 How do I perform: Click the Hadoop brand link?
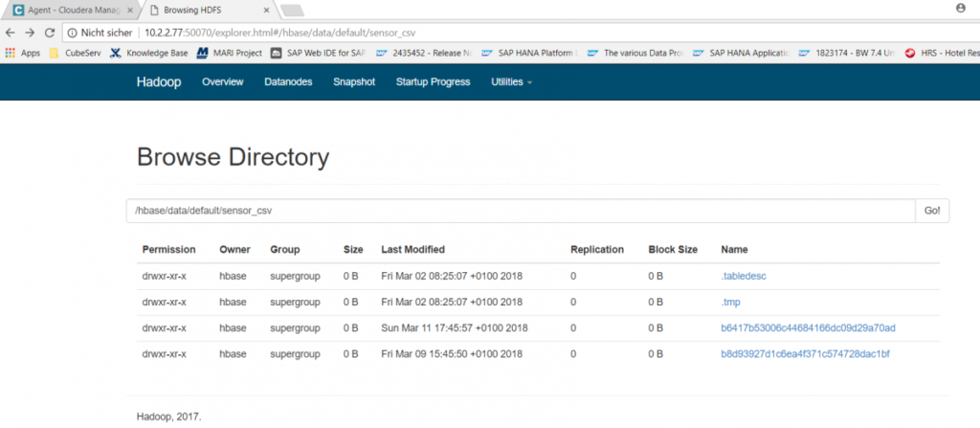tap(159, 82)
